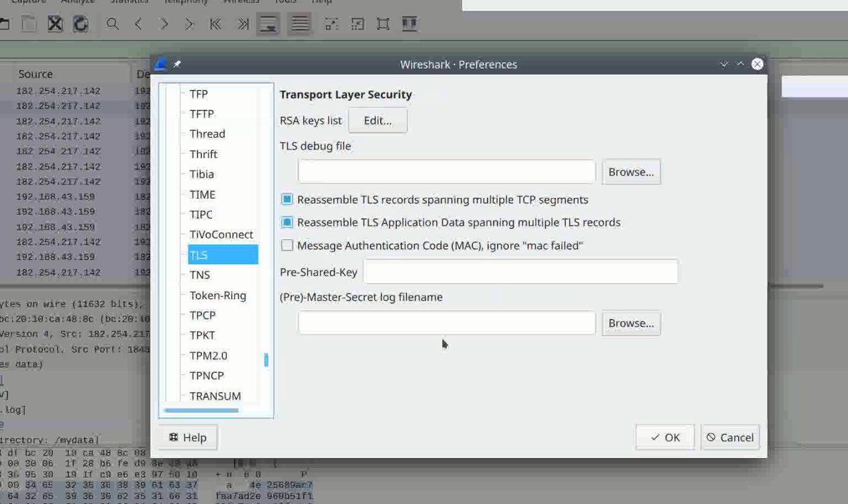Choose TPM2.0 in protocol tree
This screenshot has width=848, height=504.
[x=209, y=356]
